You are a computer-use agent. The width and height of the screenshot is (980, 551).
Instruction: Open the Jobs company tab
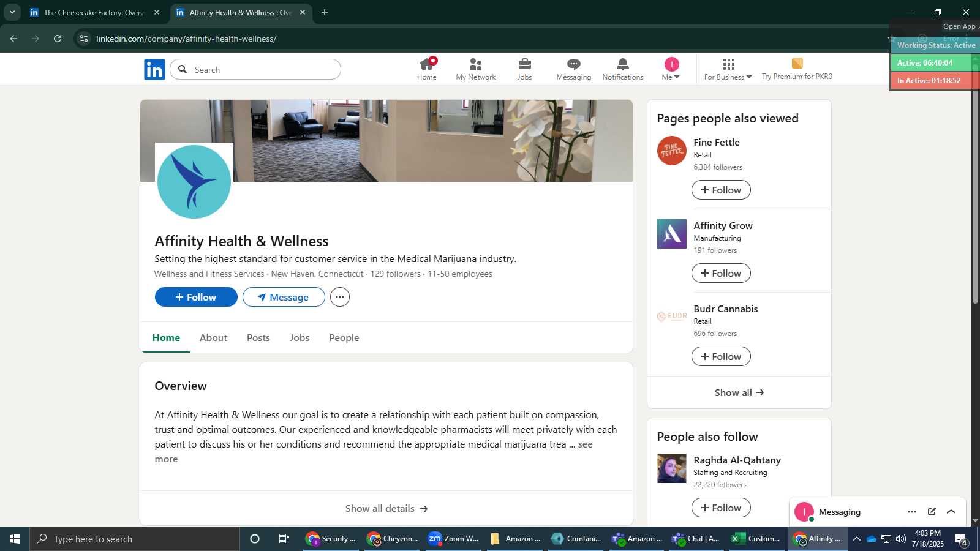coord(300,337)
